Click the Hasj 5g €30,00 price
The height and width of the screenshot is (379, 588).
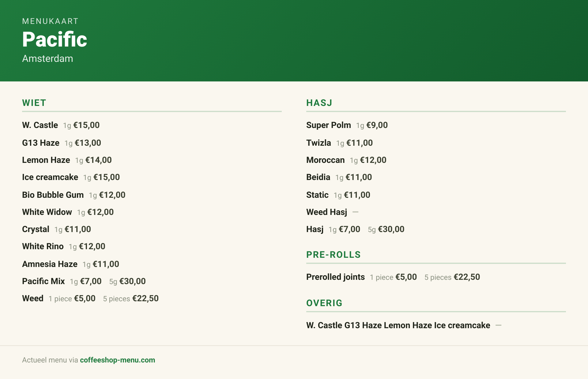(x=386, y=229)
